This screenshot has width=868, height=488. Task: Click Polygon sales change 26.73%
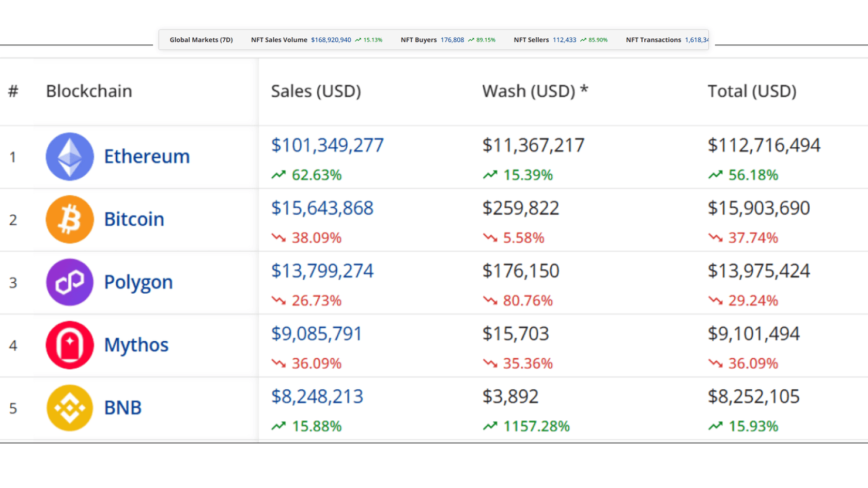click(x=316, y=301)
